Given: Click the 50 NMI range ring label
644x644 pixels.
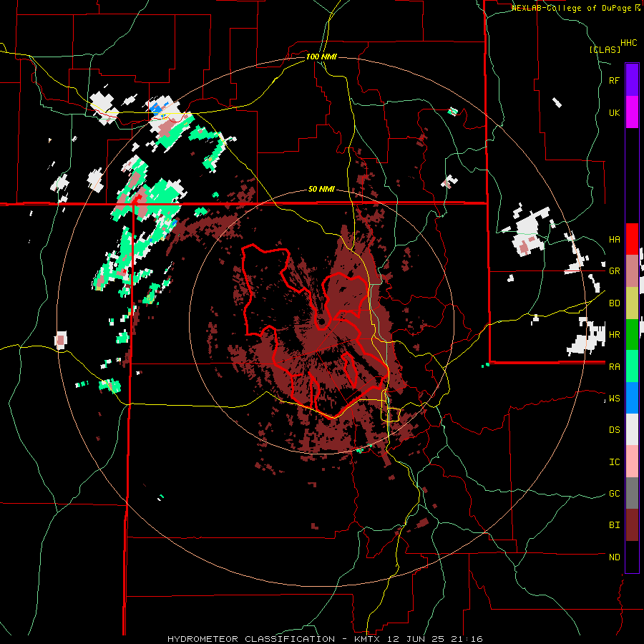Looking at the screenshot, I should pyautogui.click(x=321, y=189).
